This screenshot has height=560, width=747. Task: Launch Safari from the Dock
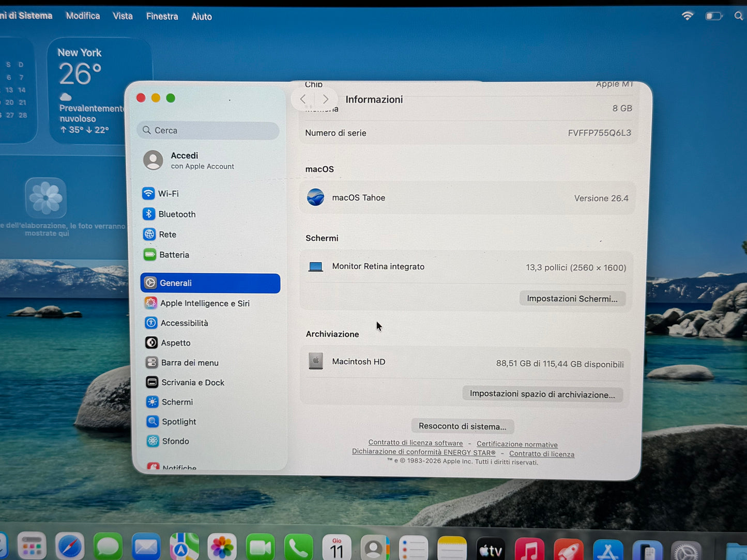[70, 547]
